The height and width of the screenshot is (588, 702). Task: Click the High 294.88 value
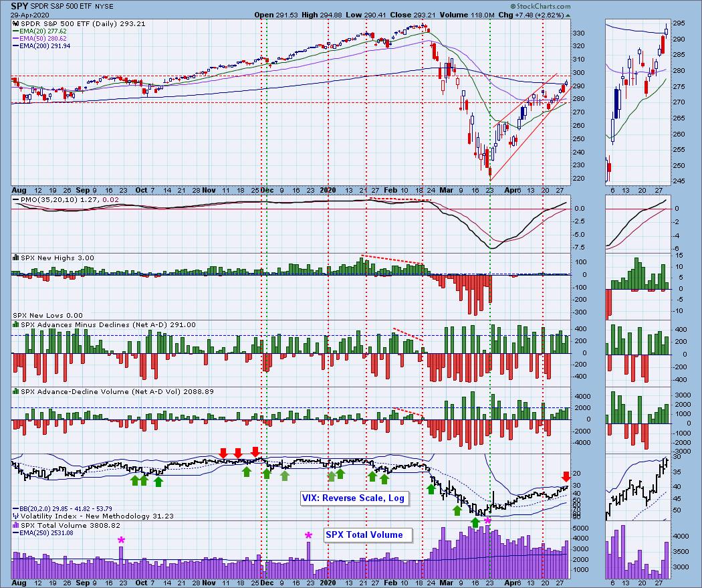tap(321, 15)
